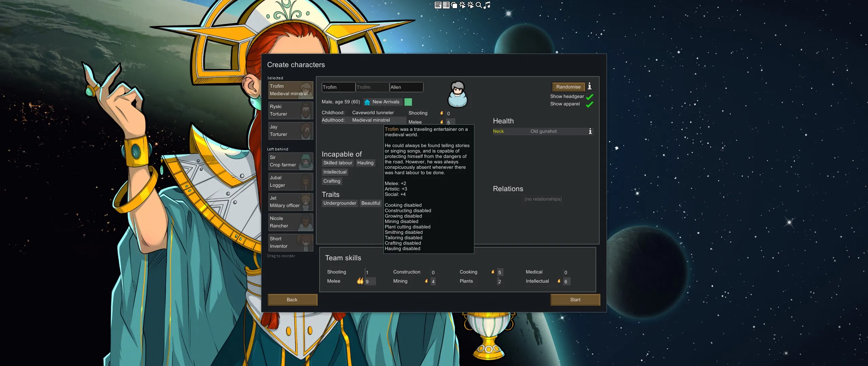Click the New Arrivals house icon
Screen dimensions: 868x366
tap(367, 102)
